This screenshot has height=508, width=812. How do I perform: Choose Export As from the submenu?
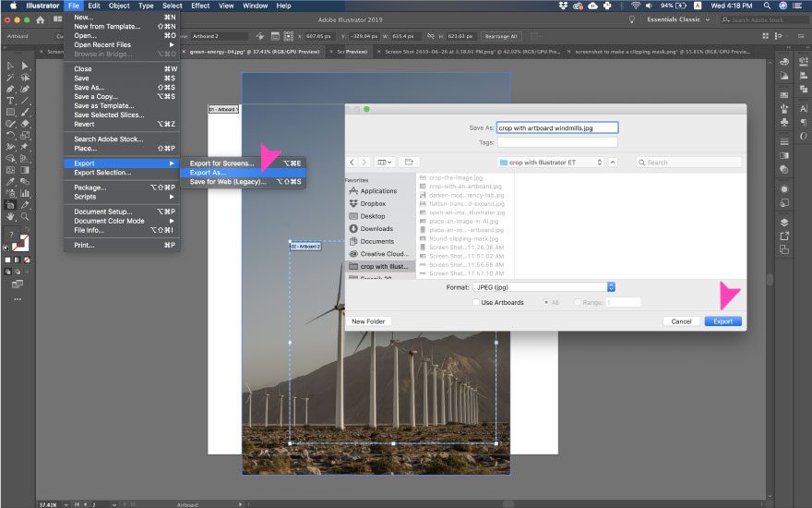click(x=208, y=172)
